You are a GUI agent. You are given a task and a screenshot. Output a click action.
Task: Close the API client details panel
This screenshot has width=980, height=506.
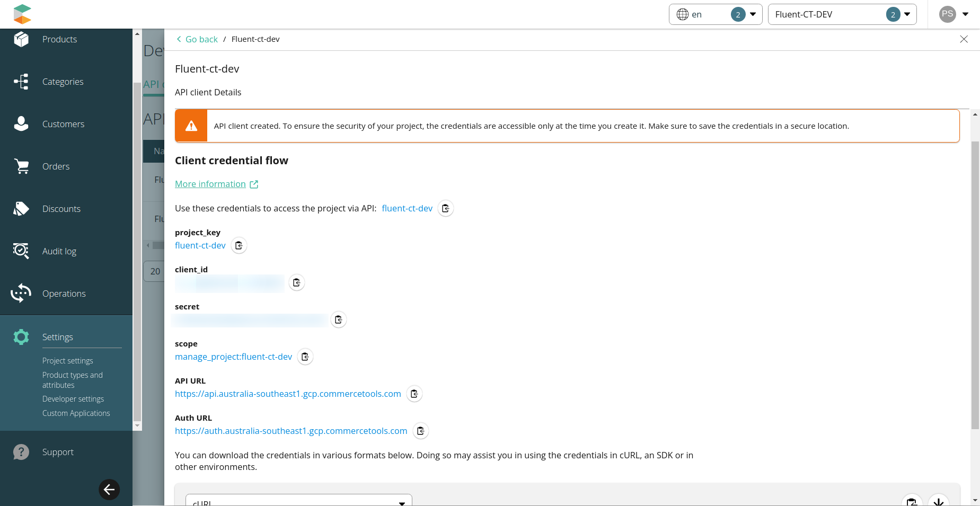point(964,39)
